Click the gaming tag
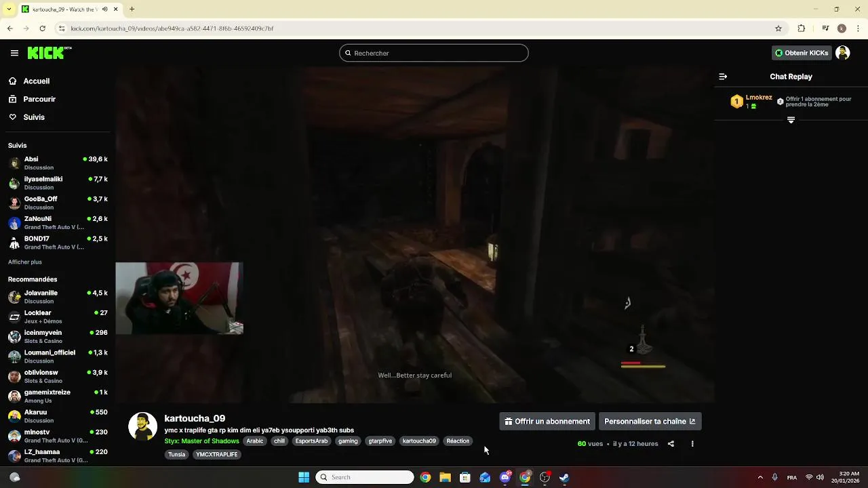 point(348,441)
